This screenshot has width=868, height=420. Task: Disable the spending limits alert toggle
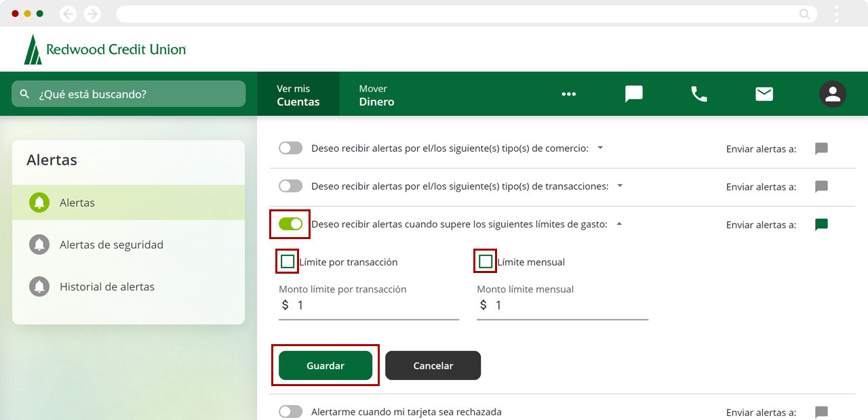[290, 224]
